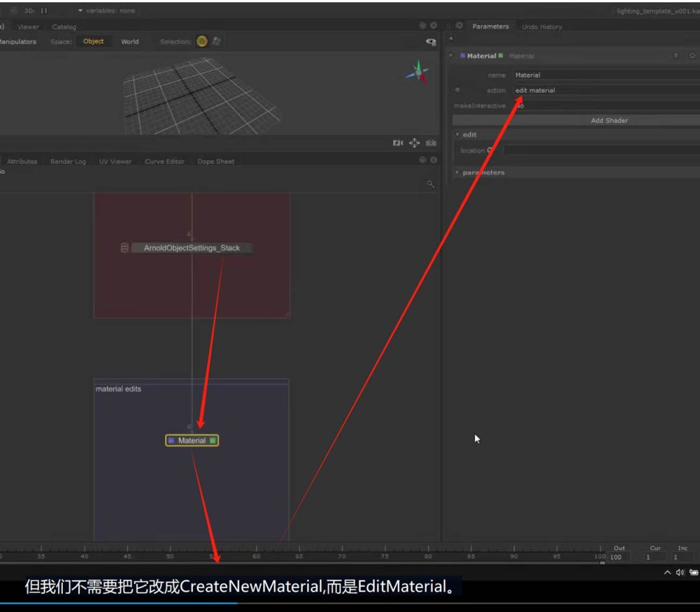Click the pan arrows icon below viewport
700x612 pixels.
tap(414, 143)
